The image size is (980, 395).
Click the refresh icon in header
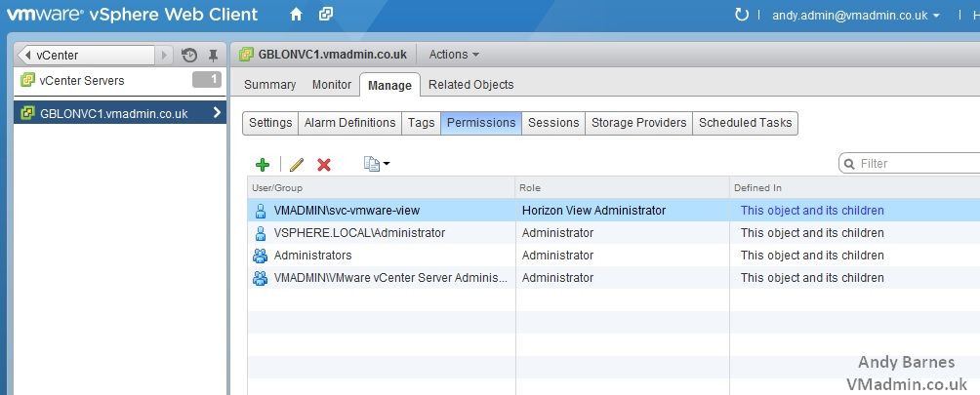741,15
